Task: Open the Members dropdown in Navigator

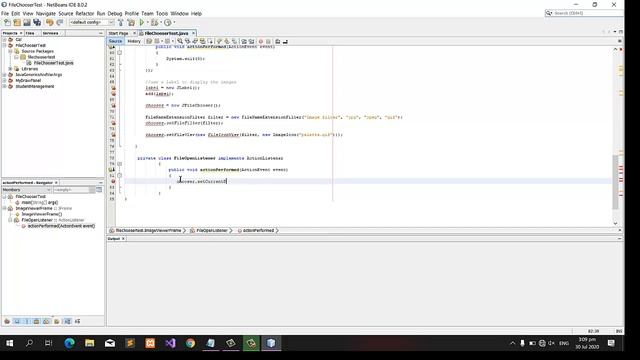Action: pos(27,190)
